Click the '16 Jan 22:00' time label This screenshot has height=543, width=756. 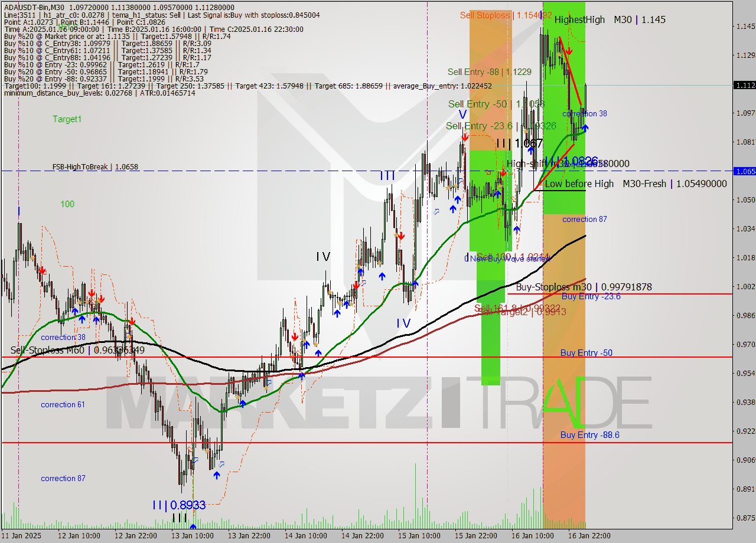pos(589,536)
